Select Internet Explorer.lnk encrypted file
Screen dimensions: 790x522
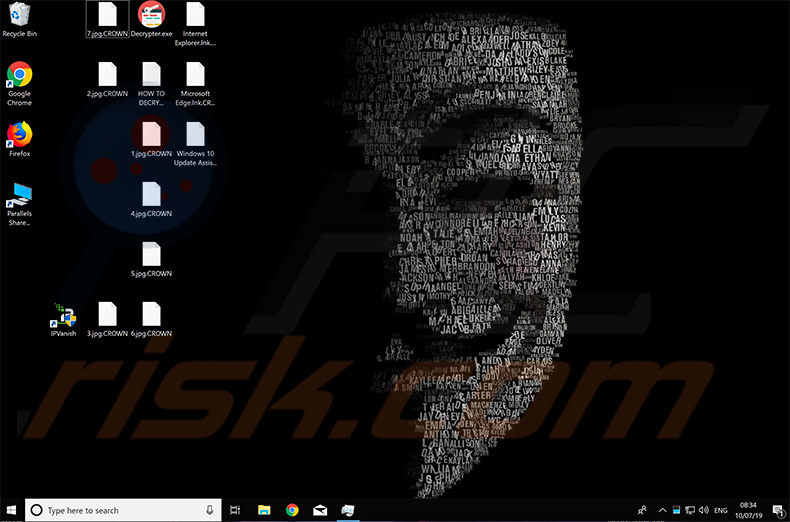click(x=195, y=24)
